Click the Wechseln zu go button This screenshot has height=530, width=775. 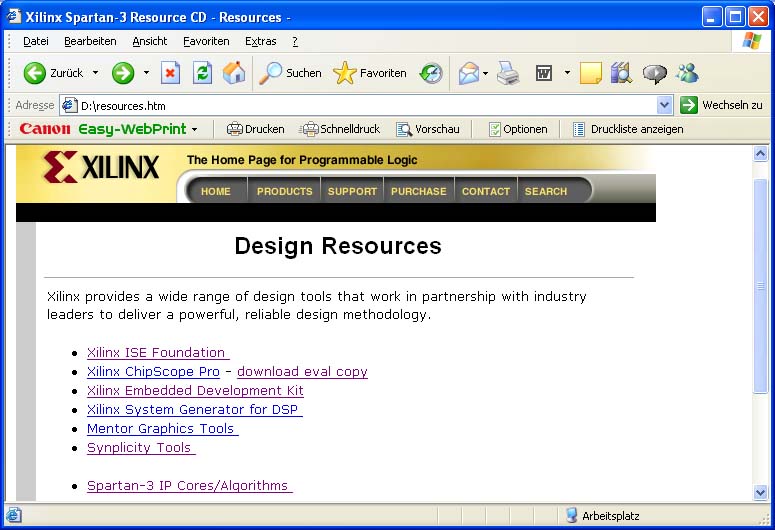tap(721, 105)
